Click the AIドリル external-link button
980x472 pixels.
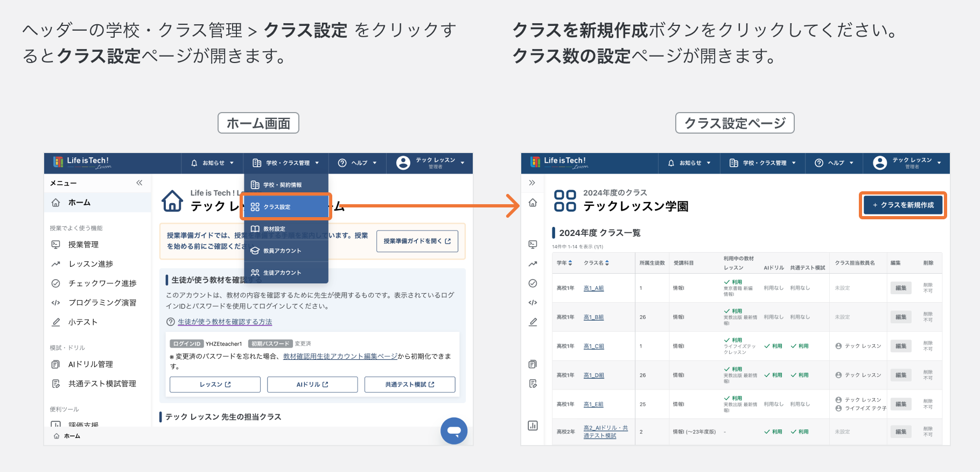point(312,384)
